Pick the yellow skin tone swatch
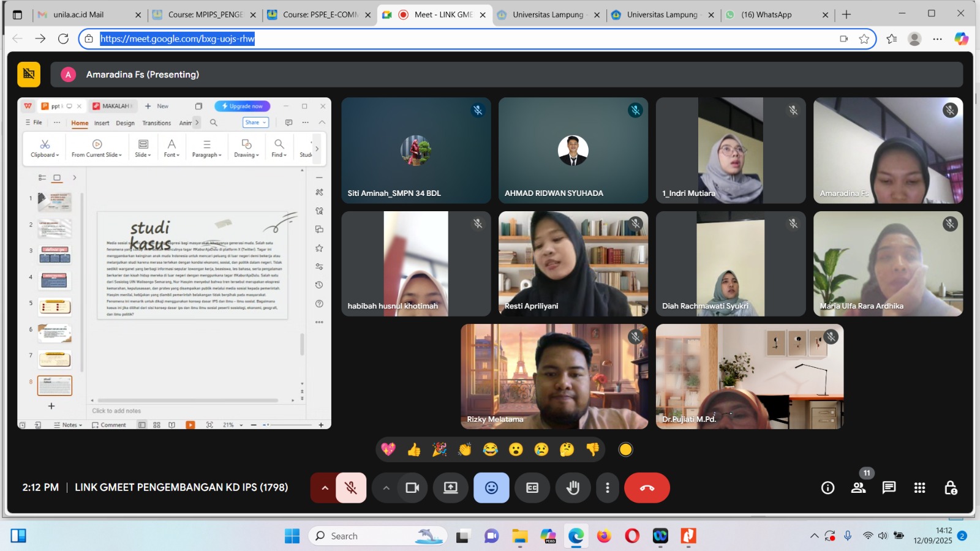 pos(625,450)
